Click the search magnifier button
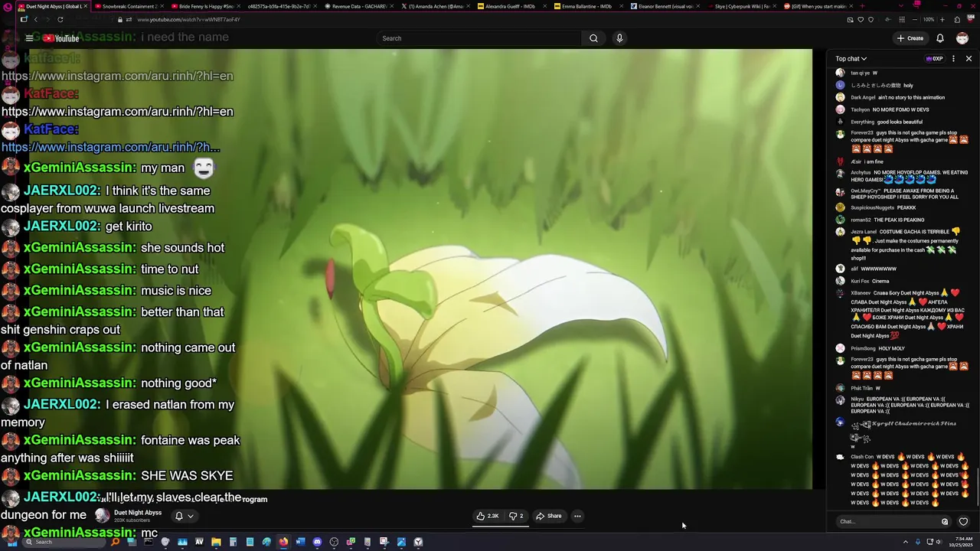This screenshot has width=980, height=551. (x=593, y=38)
